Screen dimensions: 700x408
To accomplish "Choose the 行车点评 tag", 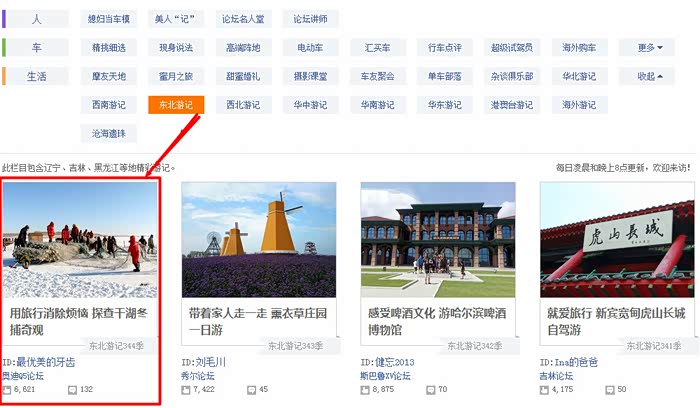I will pyautogui.click(x=445, y=48).
